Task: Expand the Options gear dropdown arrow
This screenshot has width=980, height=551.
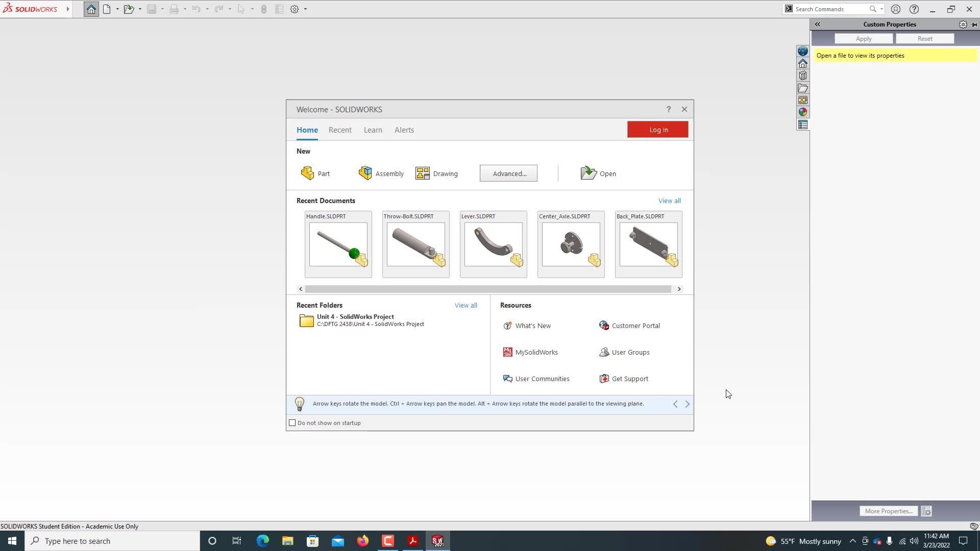Action: point(305,9)
